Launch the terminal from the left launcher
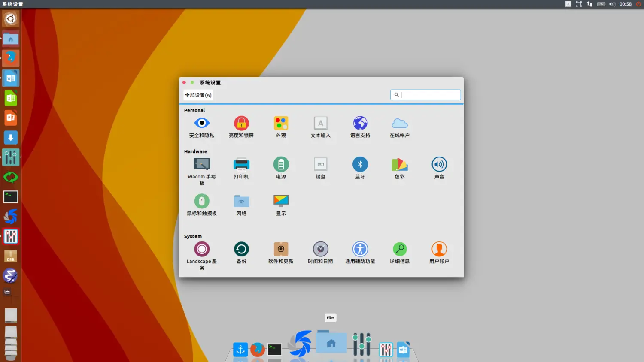644x362 pixels. click(x=11, y=197)
